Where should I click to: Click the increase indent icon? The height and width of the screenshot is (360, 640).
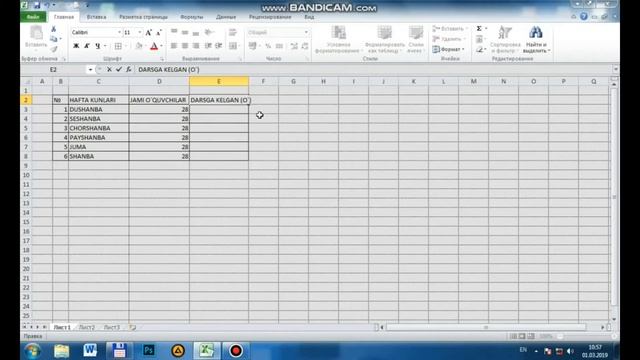[219, 46]
